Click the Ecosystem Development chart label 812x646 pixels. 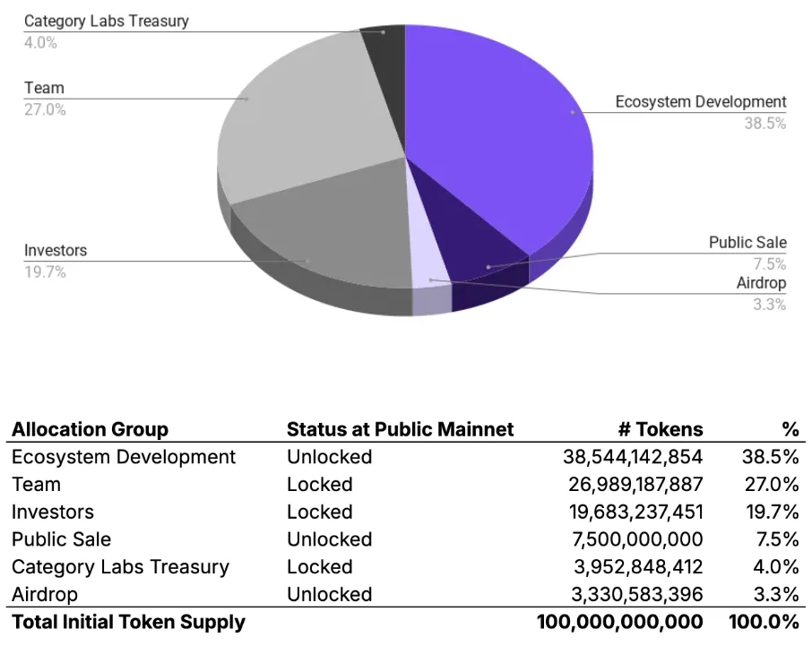[x=700, y=102]
